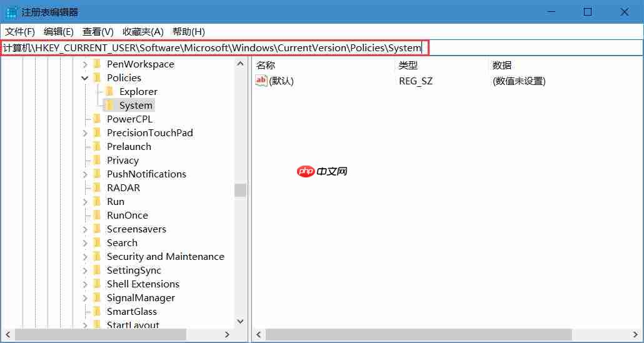Expand the Run key
This screenshot has width=644, height=343.
tap(85, 202)
